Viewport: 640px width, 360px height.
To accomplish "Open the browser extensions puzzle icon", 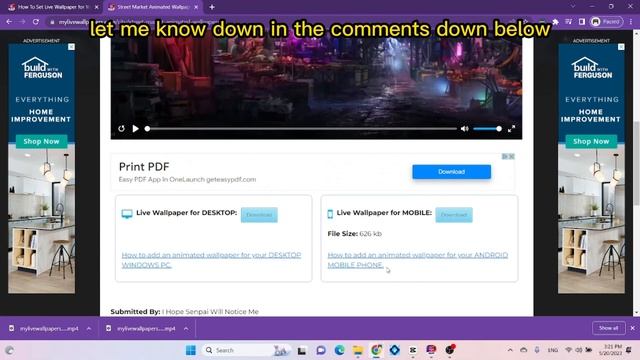I will (555, 22).
